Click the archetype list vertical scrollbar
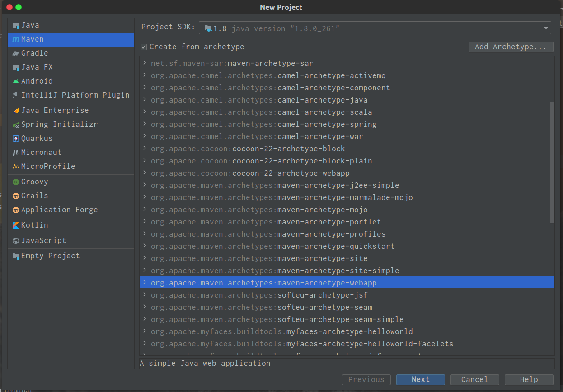Image resolution: width=563 pixels, height=392 pixels. pyautogui.click(x=552, y=163)
